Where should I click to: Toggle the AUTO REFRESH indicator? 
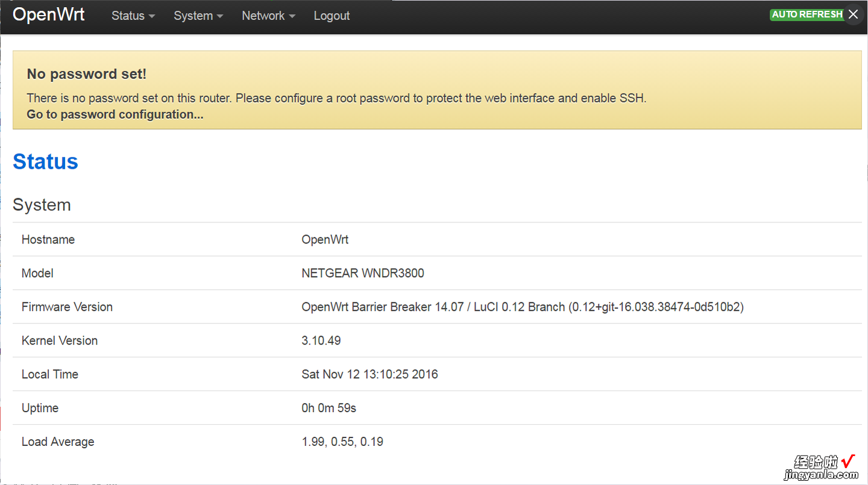[x=807, y=14]
